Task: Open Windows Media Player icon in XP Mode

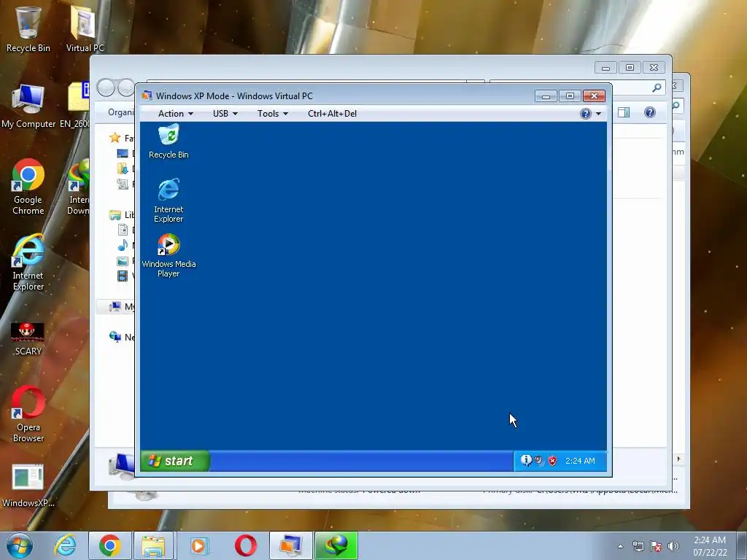Action: (x=169, y=255)
